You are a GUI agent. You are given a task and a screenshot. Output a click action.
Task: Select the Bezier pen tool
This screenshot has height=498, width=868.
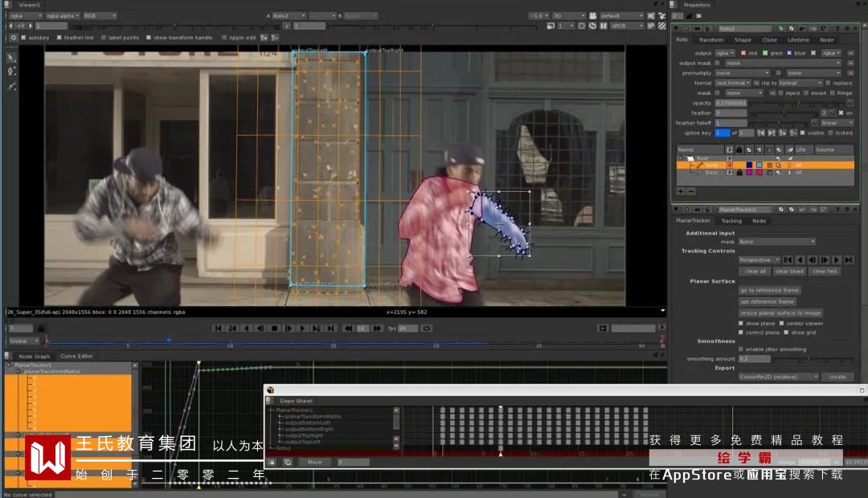(x=11, y=72)
